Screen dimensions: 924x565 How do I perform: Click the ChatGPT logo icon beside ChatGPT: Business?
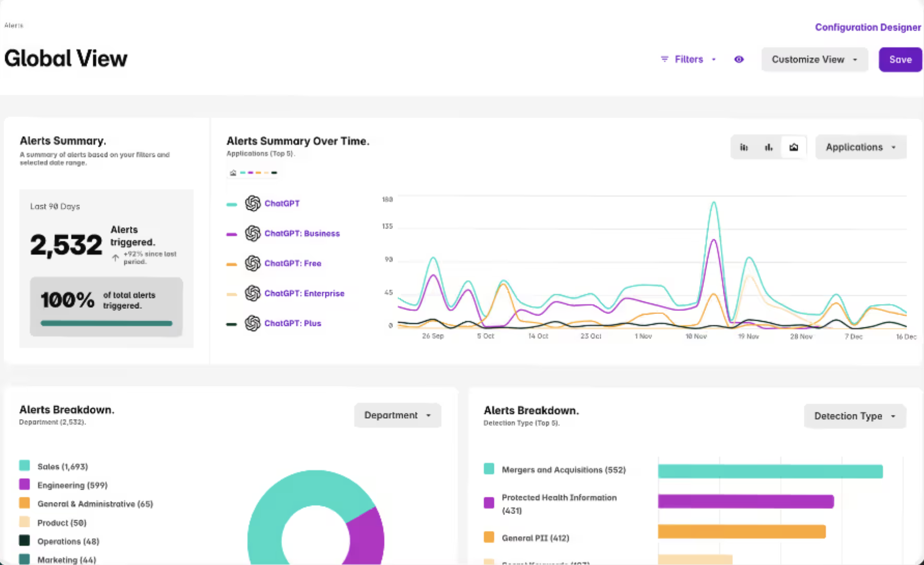click(253, 234)
